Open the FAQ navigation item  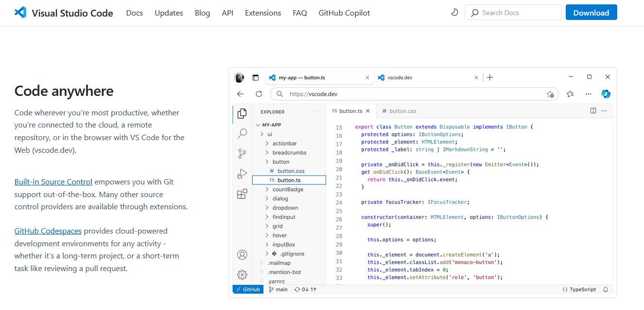300,13
